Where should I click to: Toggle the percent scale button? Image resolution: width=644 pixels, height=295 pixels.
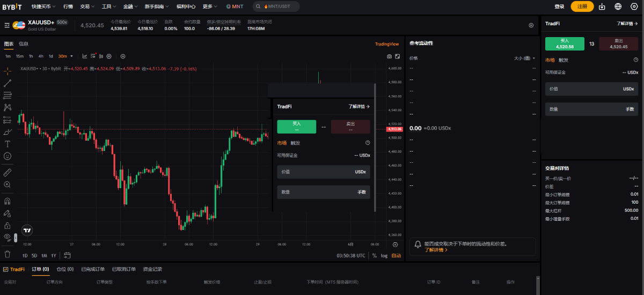(x=375, y=256)
